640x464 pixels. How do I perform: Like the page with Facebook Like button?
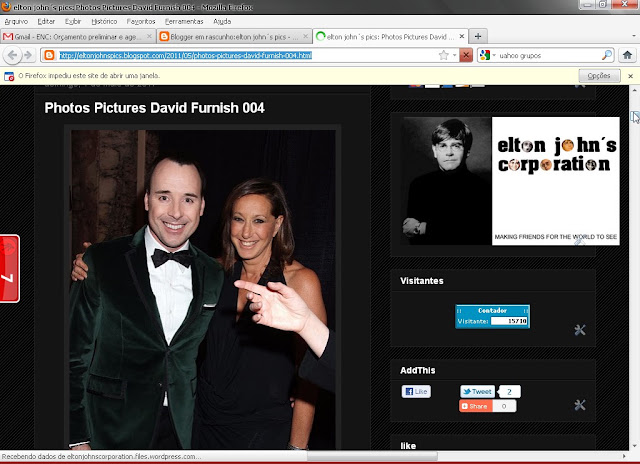(416, 391)
